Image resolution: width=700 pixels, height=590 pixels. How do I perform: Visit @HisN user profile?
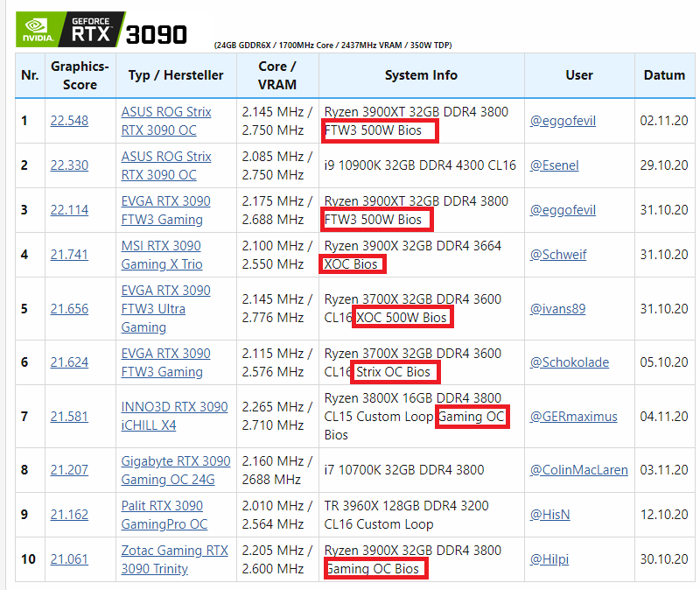(x=549, y=515)
